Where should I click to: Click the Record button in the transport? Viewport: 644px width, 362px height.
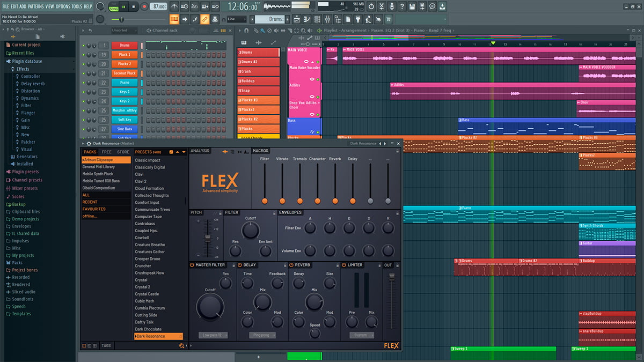pyautogui.click(x=144, y=6)
